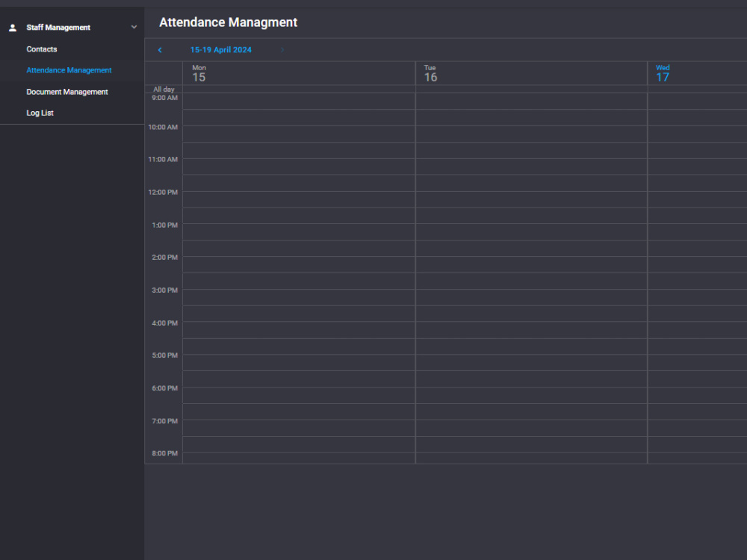This screenshot has width=747, height=560.
Task: View the Log List
Action: [40, 113]
